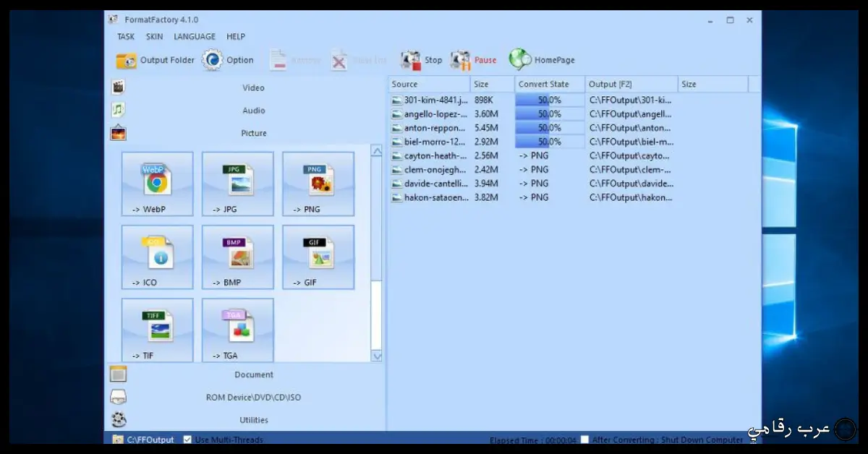This screenshot has height=454, width=868.
Task: Open the TASK menu
Action: point(125,36)
